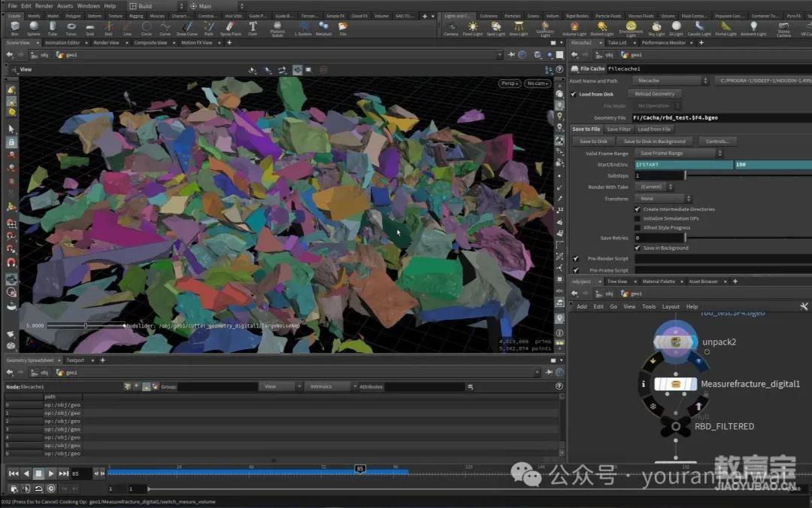This screenshot has width=812, height=508.
Task: Switch to the Animation Editor tab
Action: point(62,42)
